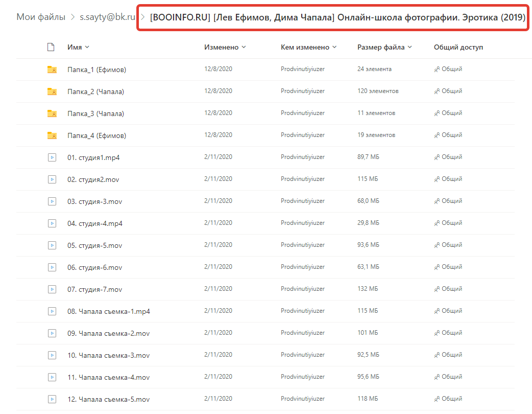Viewport: 532px width, 414px height.
Task: Click video icon of 09. Чапала съемка-2.mov
Action: (52, 333)
